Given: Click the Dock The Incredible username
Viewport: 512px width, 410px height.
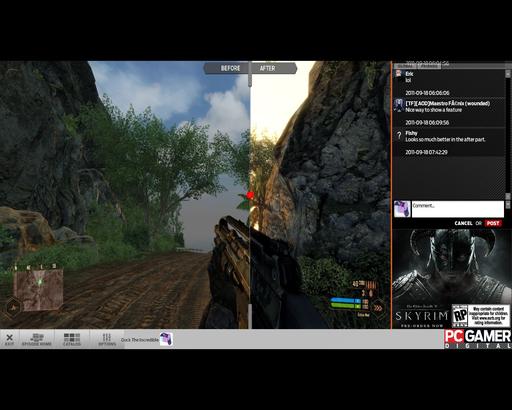Looking at the screenshot, I should (139, 340).
